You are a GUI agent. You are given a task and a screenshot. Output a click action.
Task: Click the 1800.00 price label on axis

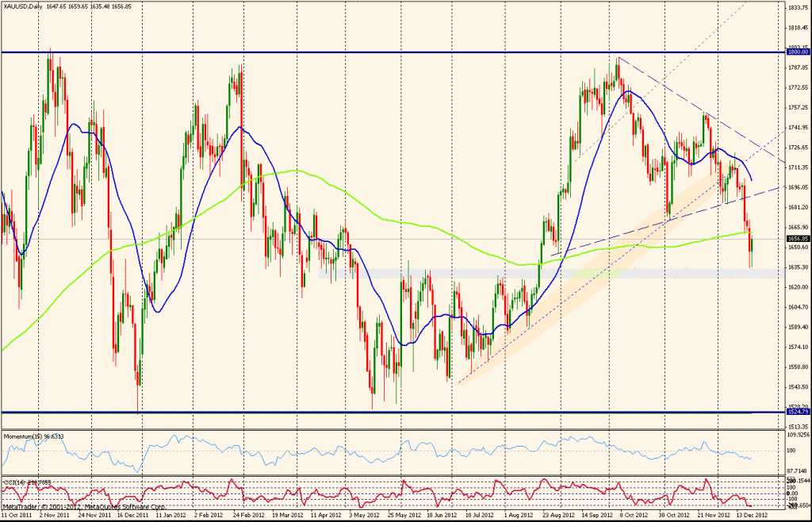797,52
